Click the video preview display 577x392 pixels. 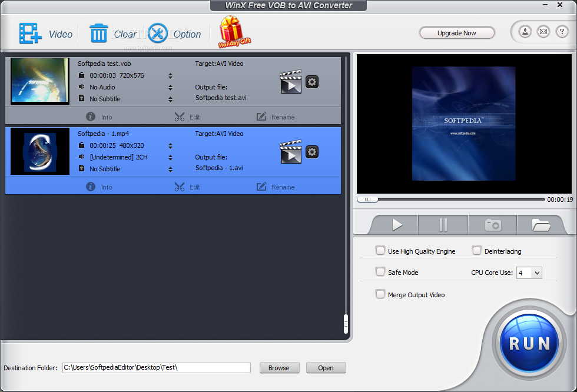click(464, 124)
